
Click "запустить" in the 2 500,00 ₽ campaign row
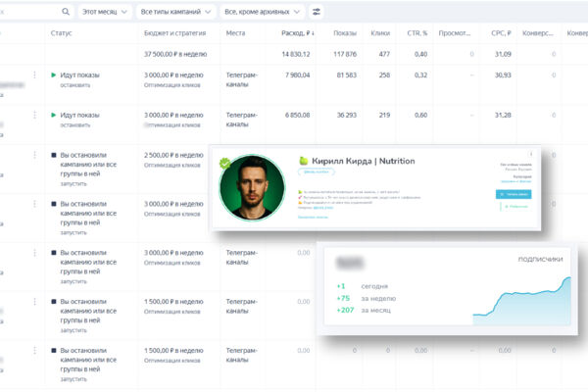point(73,184)
